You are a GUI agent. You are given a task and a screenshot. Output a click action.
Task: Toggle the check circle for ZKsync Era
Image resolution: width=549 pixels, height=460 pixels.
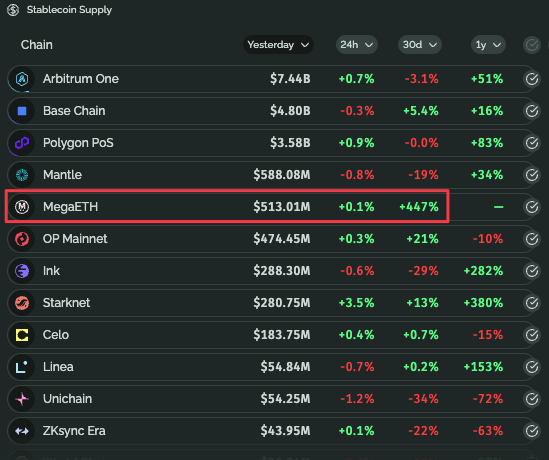click(x=532, y=431)
